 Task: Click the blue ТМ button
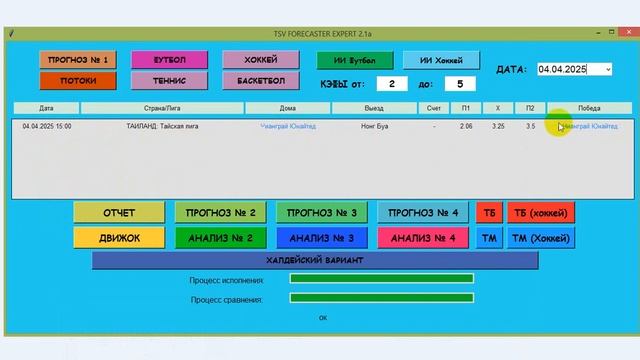point(489,238)
